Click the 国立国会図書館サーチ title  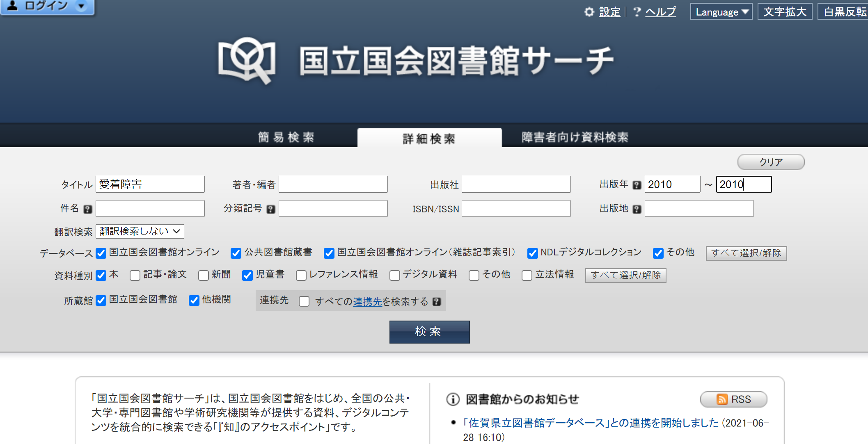coord(456,61)
